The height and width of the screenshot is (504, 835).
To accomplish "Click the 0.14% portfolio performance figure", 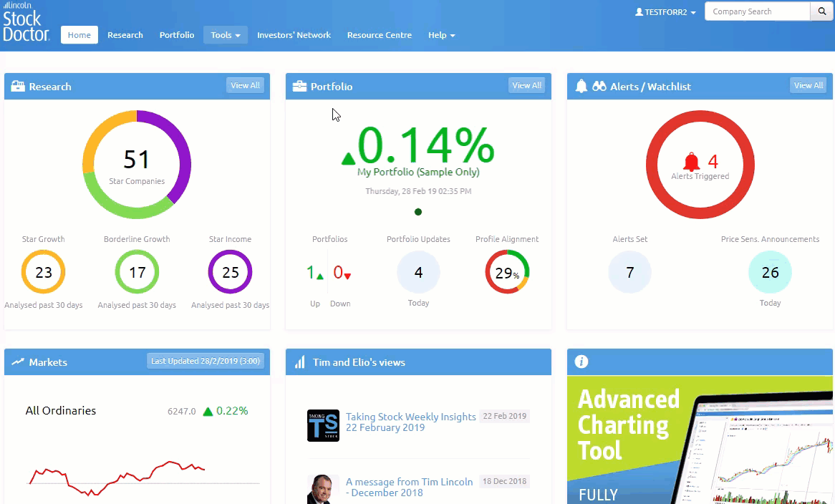I will click(x=425, y=145).
